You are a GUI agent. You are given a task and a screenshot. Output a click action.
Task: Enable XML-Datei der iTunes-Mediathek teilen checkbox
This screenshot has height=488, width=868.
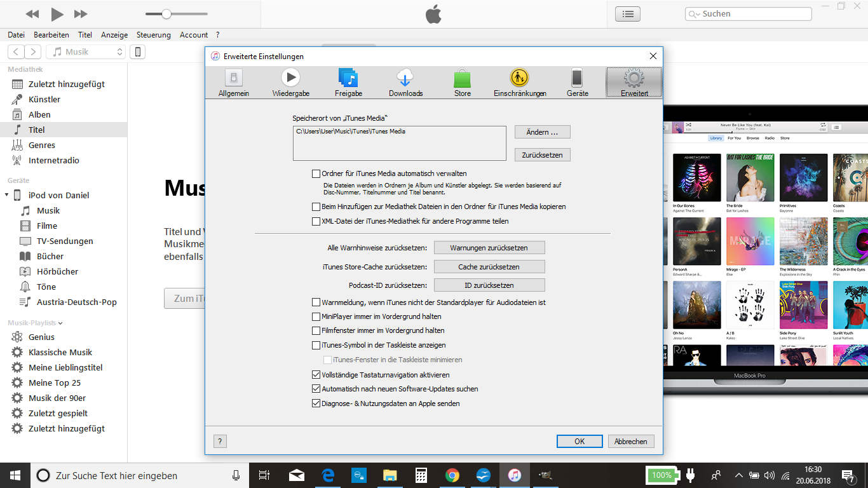coord(316,222)
